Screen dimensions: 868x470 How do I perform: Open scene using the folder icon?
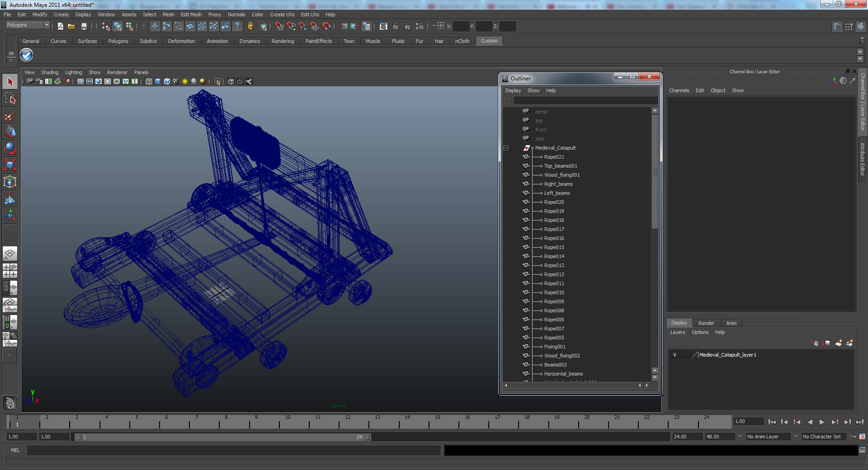click(71, 26)
